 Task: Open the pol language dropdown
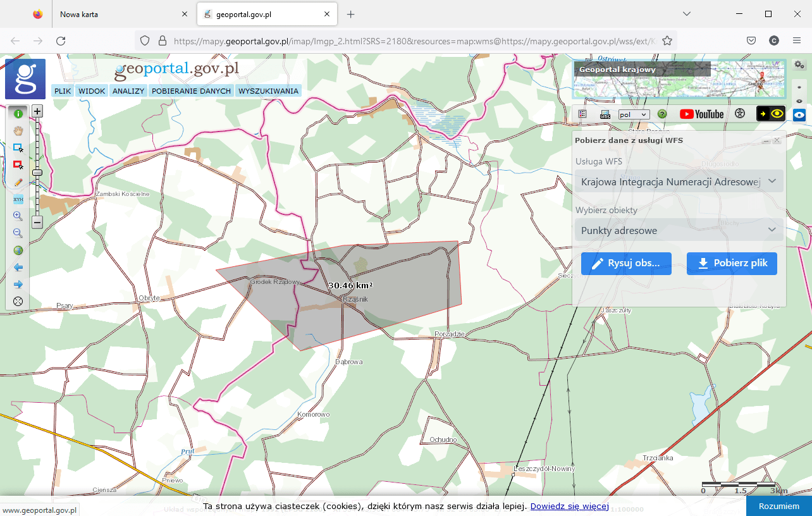coord(634,114)
